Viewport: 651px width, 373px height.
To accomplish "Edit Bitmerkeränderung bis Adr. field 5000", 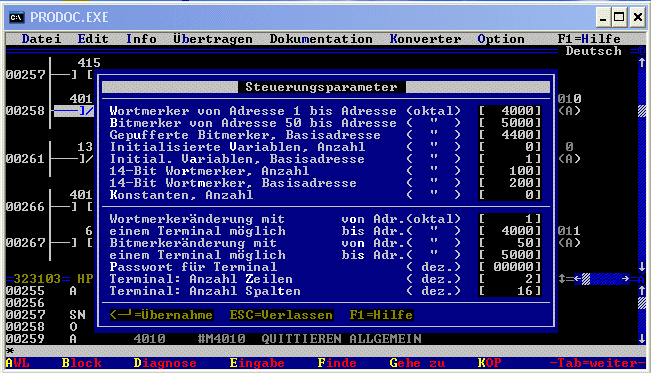I will (510, 255).
